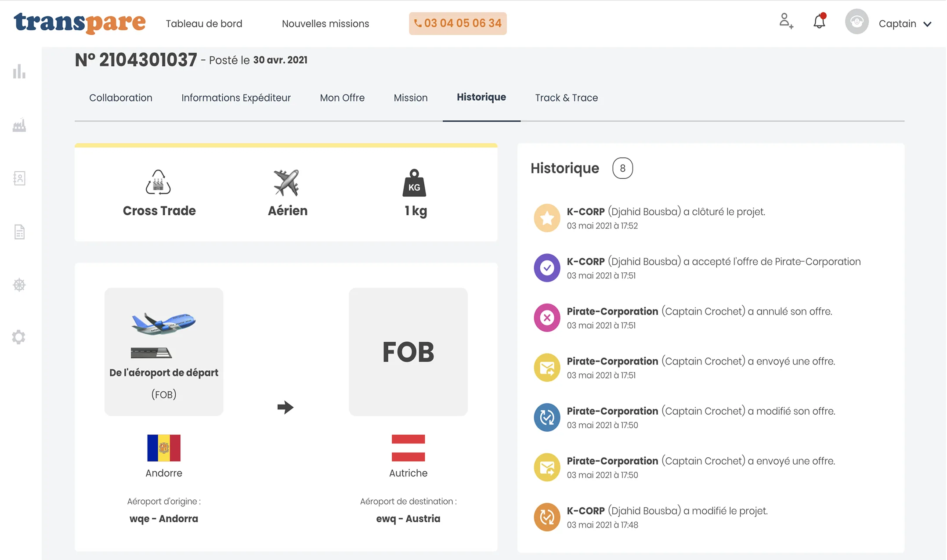Switch to the Track & Trace tab
Image resolution: width=947 pixels, height=560 pixels.
click(x=566, y=98)
